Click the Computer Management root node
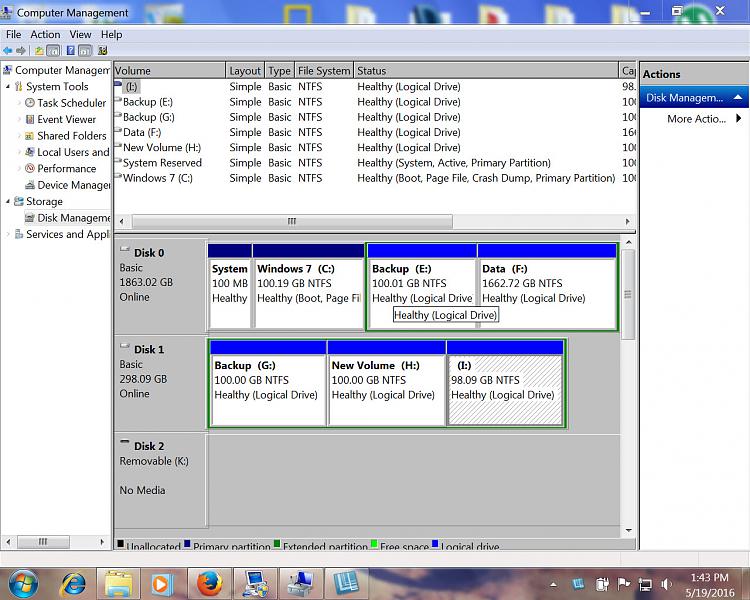The image size is (750, 600). 62,70
